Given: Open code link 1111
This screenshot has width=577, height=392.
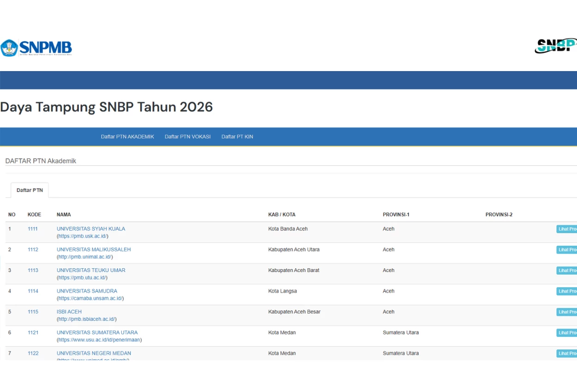Looking at the screenshot, I should 33,229.
